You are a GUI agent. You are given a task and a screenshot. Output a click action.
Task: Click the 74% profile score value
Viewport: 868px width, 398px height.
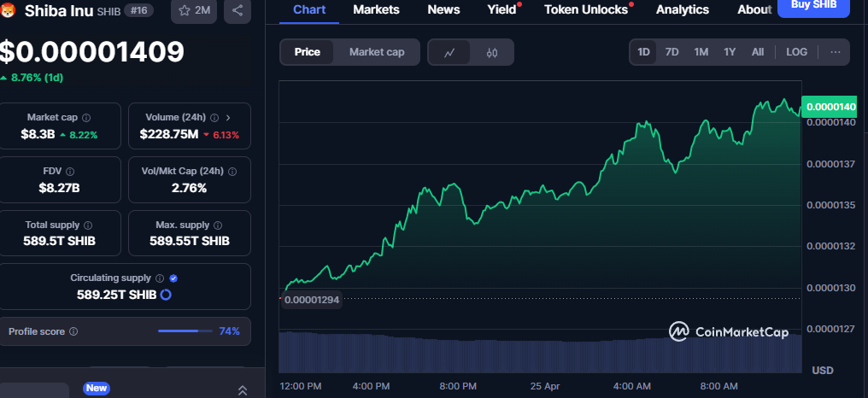click(229, 331)
